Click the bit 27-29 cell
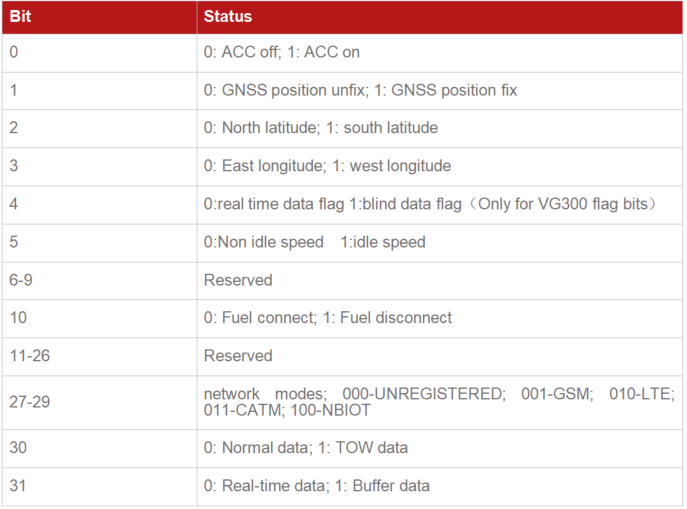This screenshot has height=509, width=687. (x=26, y=402)
